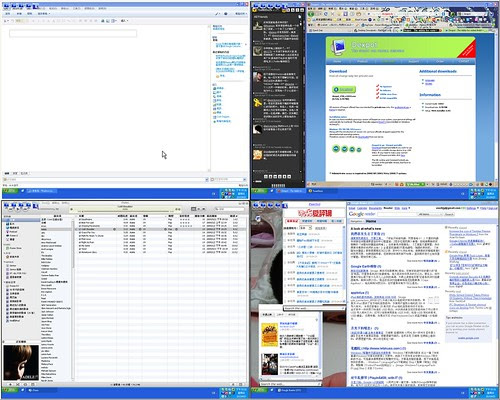
Task: Select the iTunes Store item in the sidebar
Action: 15,248
